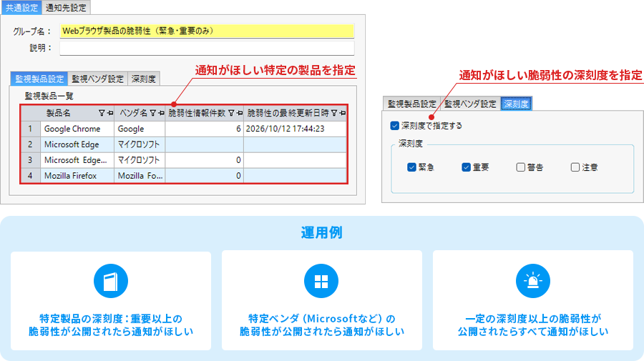Click the 2026/10/12 17:44:23 date cell
644x361 pixels.
(295, 129)
